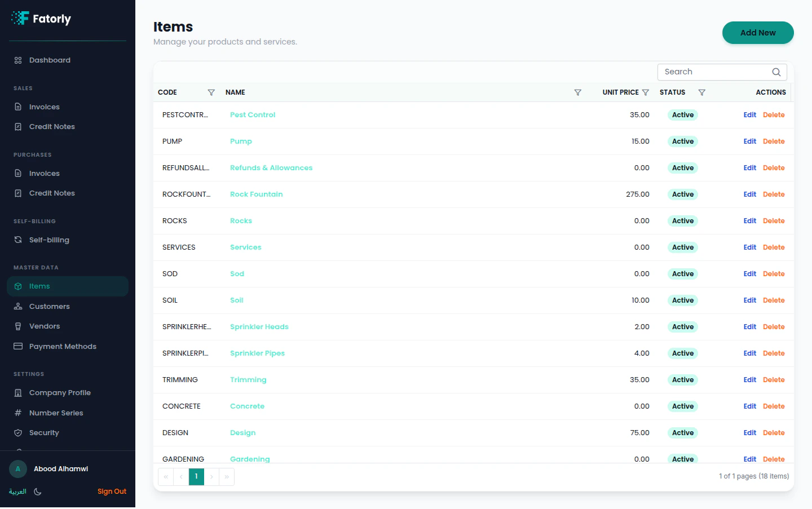Click the Payment Methods card icon
This screenshot has height=509, width=812.
pos(18,347)
